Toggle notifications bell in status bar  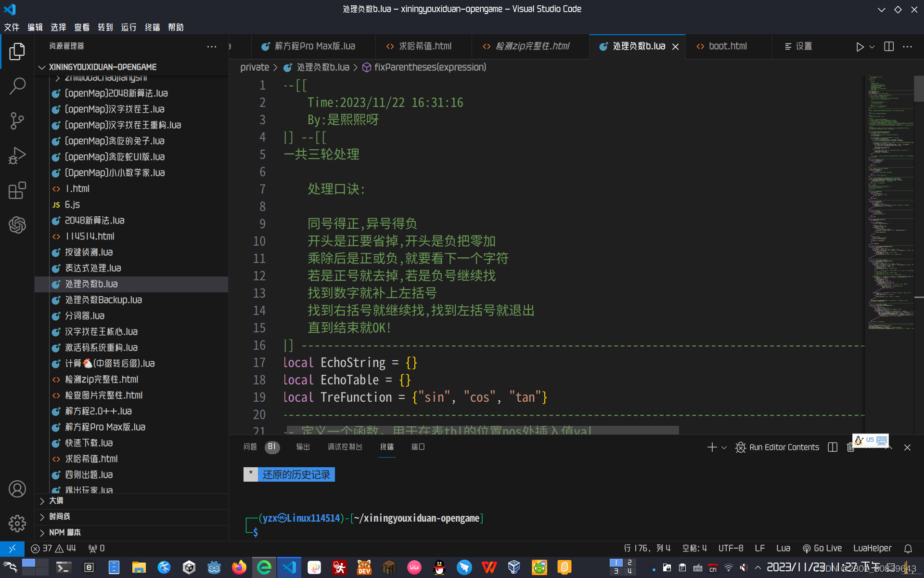tap(908, 548)
